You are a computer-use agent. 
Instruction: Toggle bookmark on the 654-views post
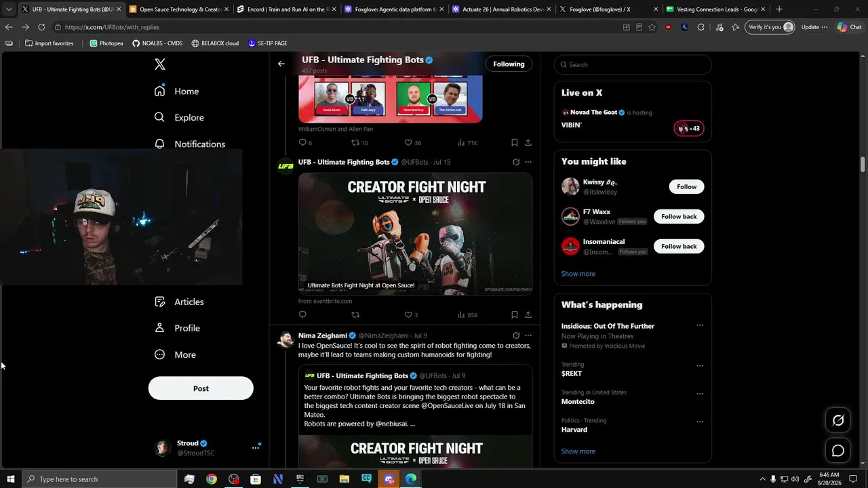tap(514, 314)
